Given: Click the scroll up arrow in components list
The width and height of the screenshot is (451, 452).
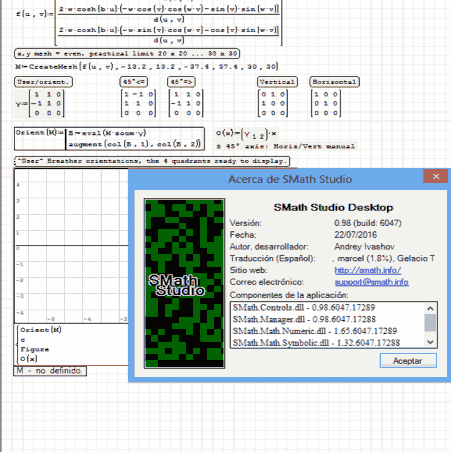Looking at the screenshot, I should pyautogui.click(x=430, y=308).
